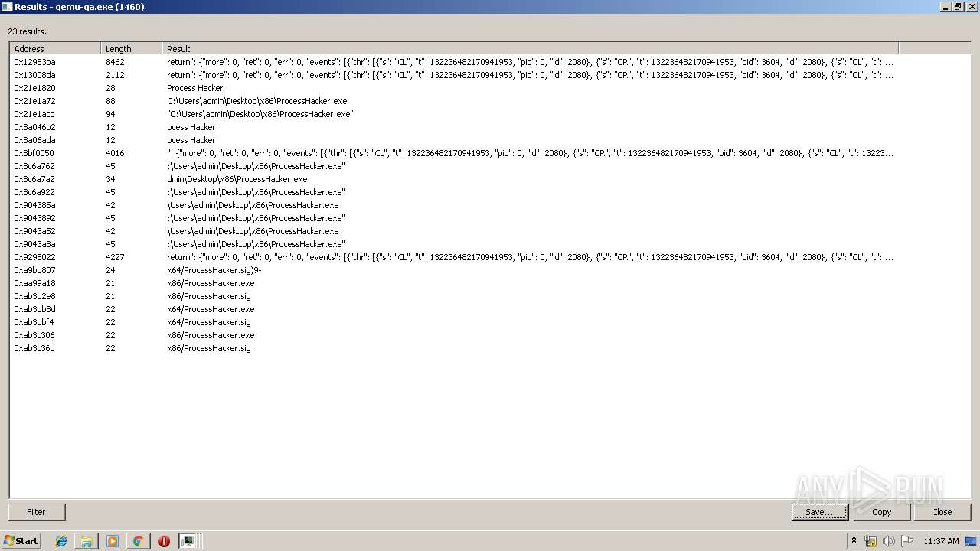Select row with address 0x8c6a762
The height and width of the screenshot is (551, 980).
pos(454,166)
